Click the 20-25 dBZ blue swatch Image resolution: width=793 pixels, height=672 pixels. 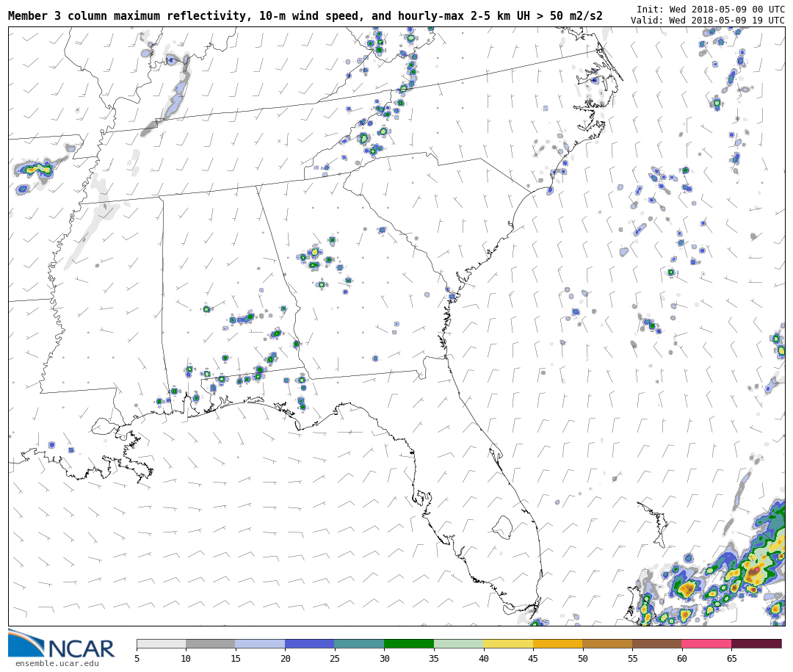point(310,643)
